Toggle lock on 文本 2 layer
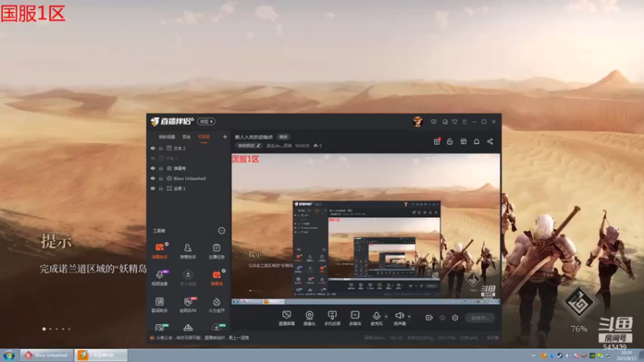The image size is (644, 362). (x=161, y=148)
